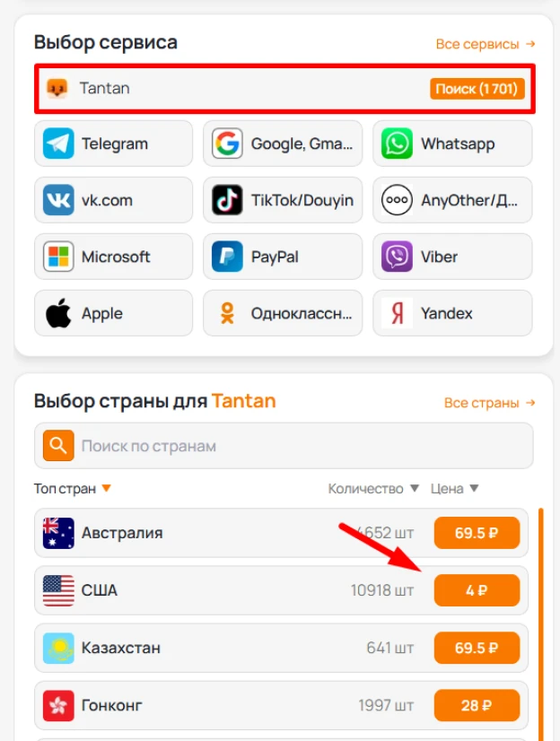Click the orange magnifier search icon
Screen dimensions: 560x741
[x=58, y=445]
